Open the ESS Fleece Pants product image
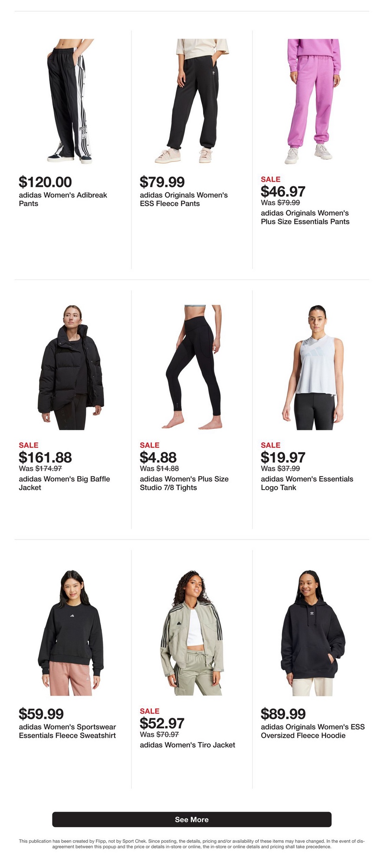This screenshot has width=384, height=868. pos(191,101)
